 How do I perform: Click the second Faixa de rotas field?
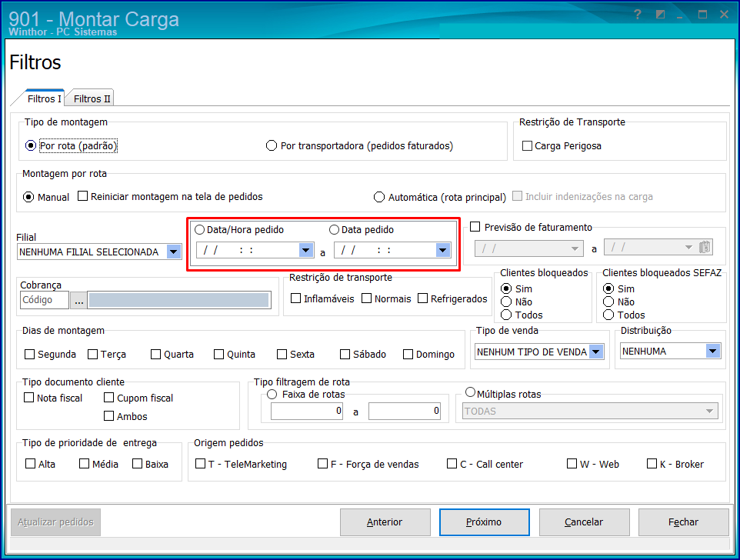[405, 411]
